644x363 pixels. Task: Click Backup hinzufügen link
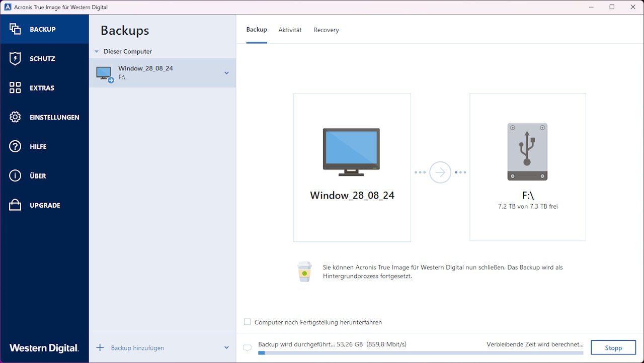pos(137,348)
